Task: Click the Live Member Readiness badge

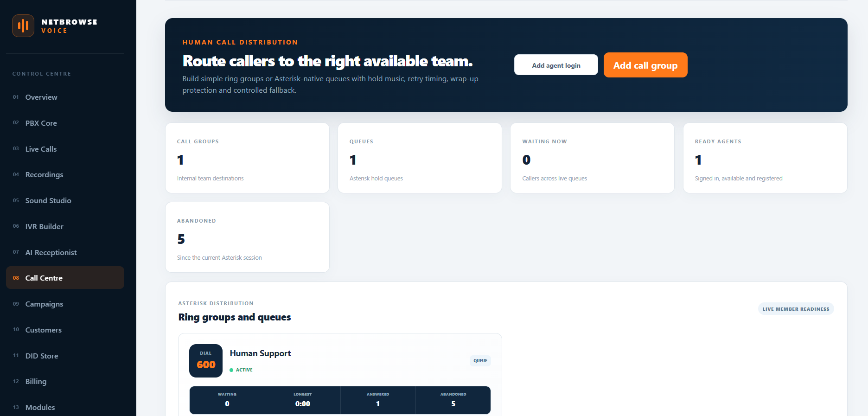Action: tap(796, 309)
